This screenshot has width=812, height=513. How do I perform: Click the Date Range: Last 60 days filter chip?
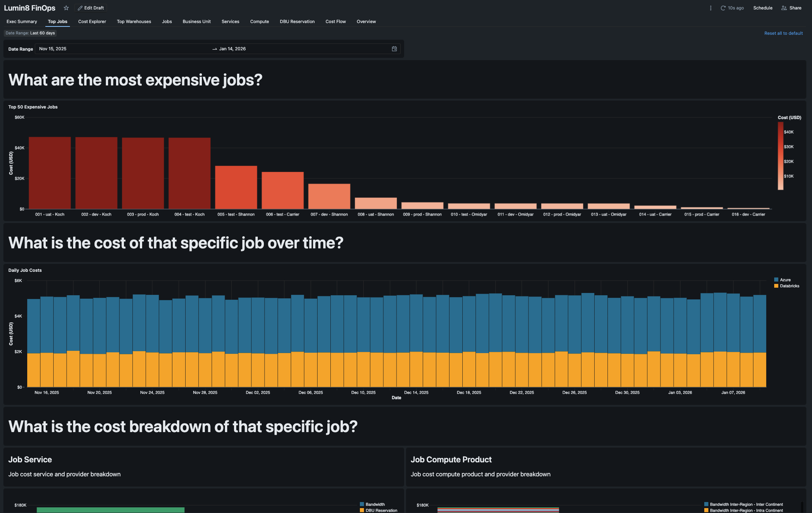[x=30, y=33]
